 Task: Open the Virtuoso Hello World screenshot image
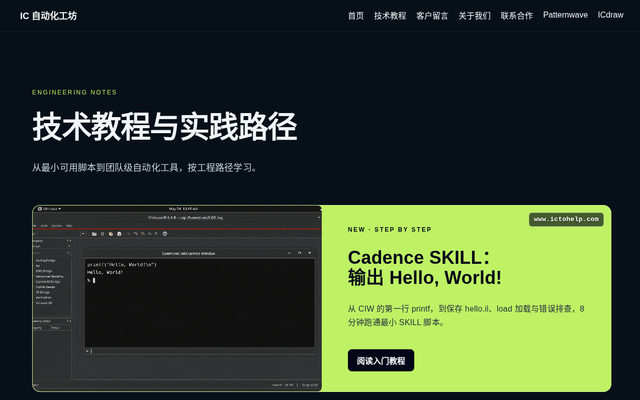coord(177,298)
